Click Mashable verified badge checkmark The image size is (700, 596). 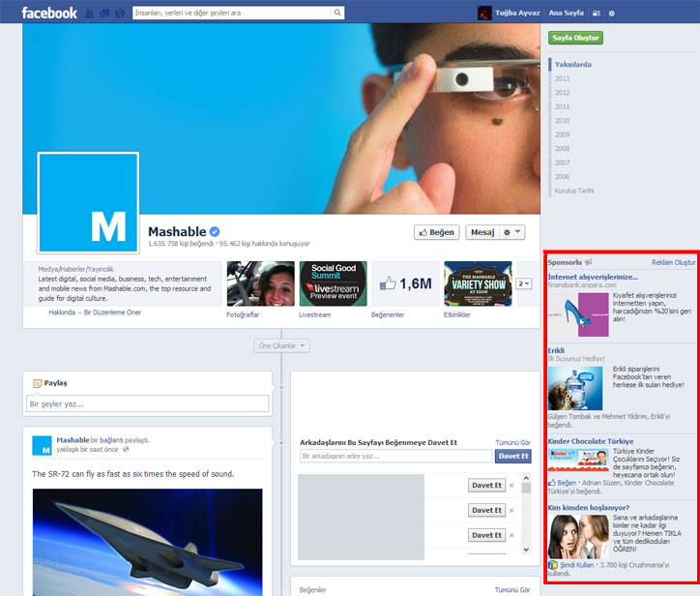tap(215, 231)
